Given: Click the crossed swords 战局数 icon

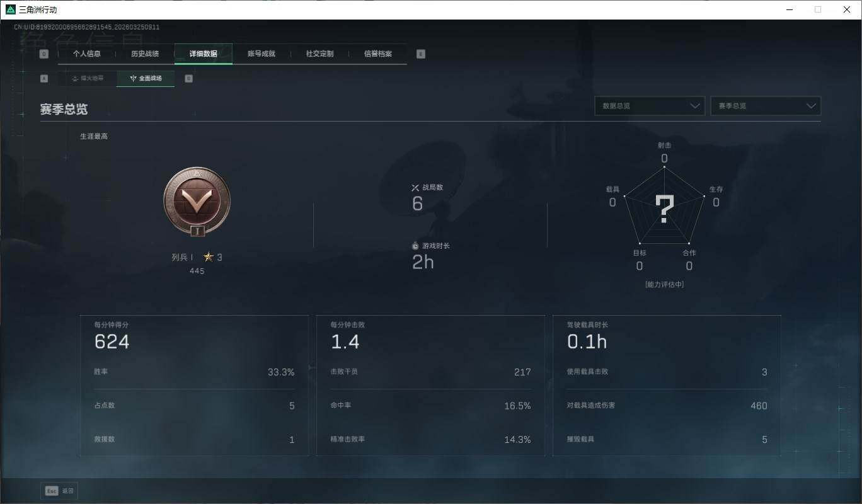Looking at the screenshot, I should pyautogui.click(x=415, y=187).
